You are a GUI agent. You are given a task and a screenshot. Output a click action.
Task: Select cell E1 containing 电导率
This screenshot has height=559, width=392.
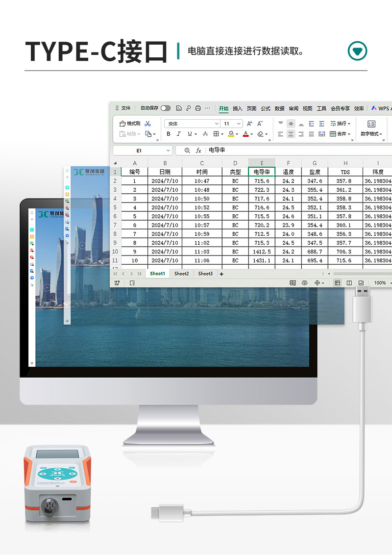(262, 172)
